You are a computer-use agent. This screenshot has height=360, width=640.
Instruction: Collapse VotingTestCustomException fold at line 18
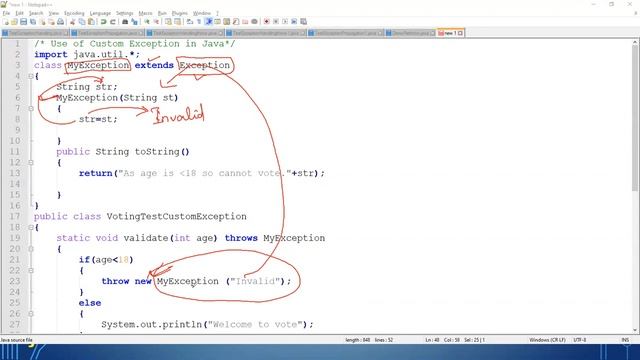pos(31,227)
